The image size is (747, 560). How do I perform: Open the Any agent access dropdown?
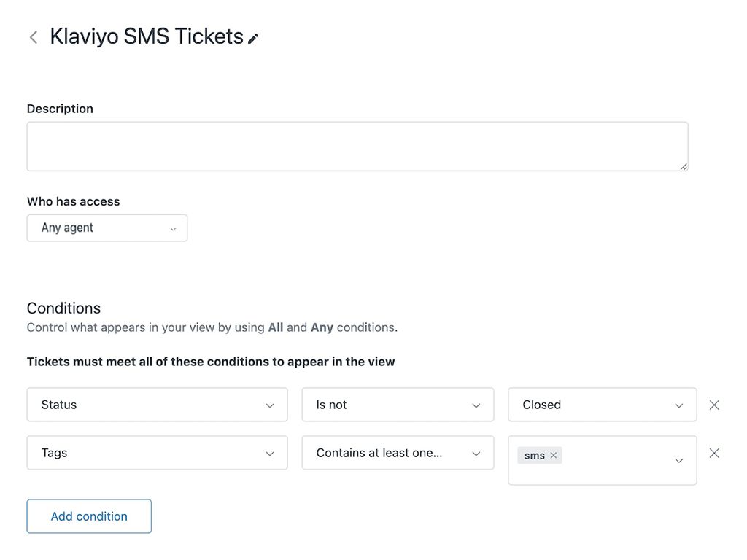(x=107, y=228)
